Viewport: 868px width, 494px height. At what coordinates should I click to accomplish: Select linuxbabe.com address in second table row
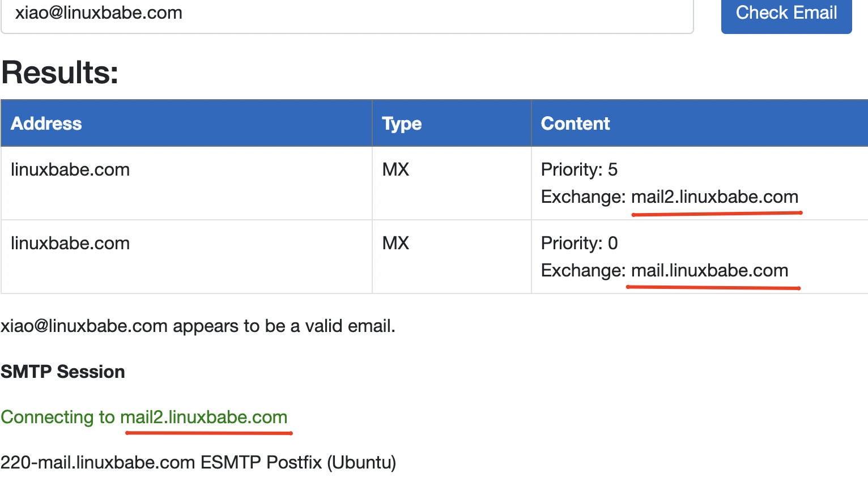point(70,243)
